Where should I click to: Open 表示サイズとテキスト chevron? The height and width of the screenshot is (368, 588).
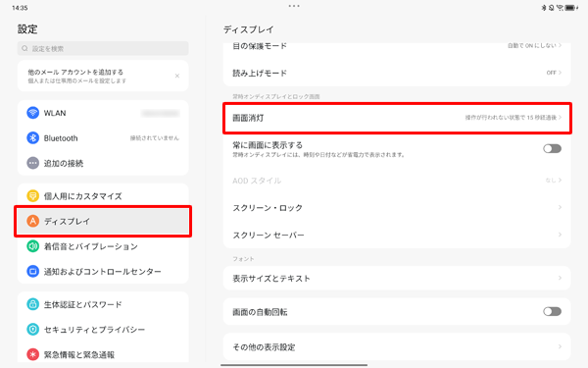(x=560, y=278)
